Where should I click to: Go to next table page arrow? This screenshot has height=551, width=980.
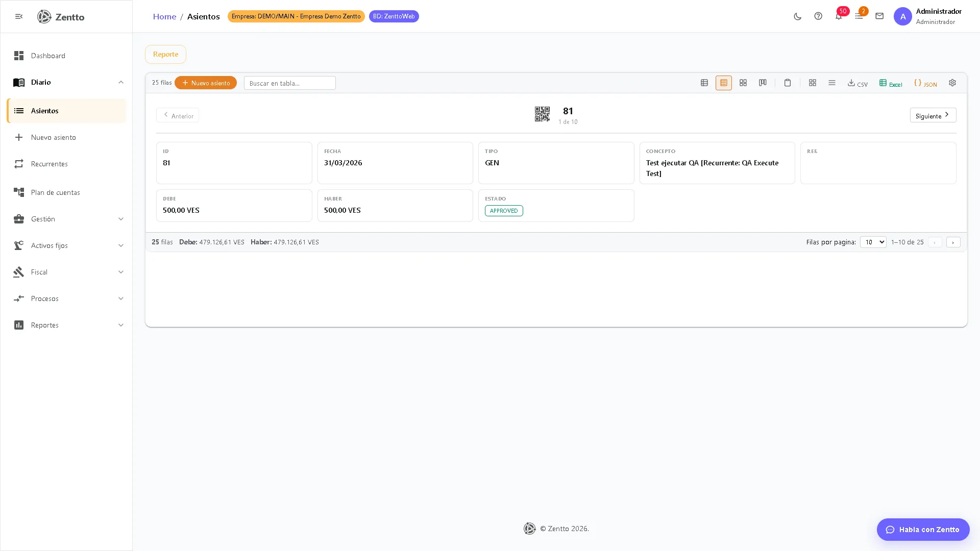pos(953,242)
